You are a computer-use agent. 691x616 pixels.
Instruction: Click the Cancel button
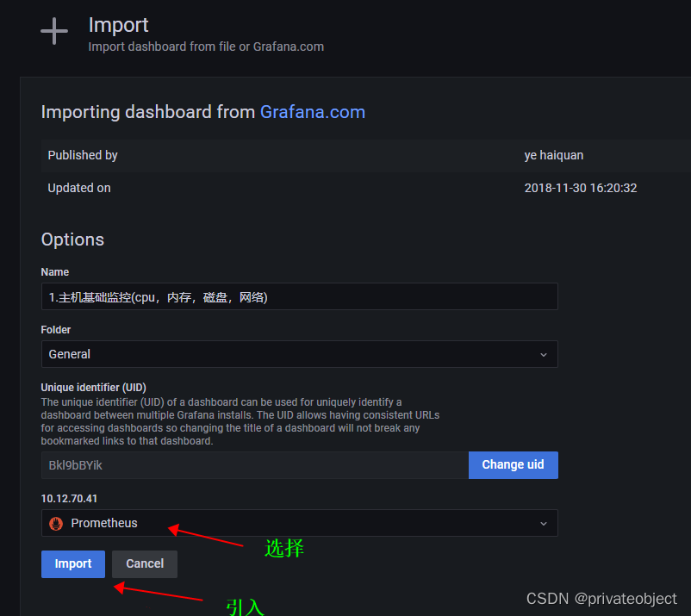click(x=145, y=564)
